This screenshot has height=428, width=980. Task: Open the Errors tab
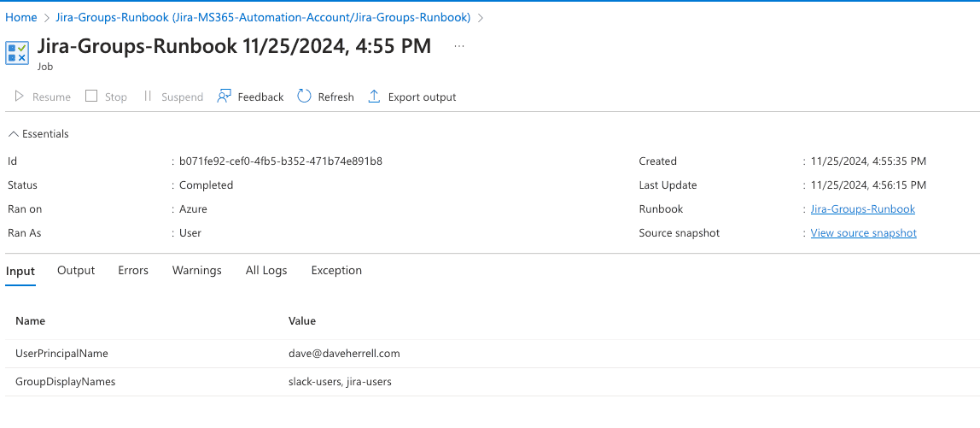click(x=133, y=270)
